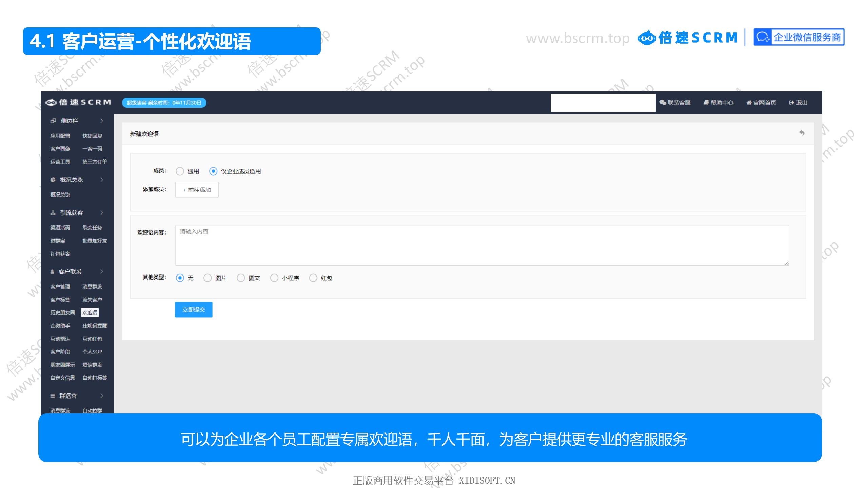
Task: Open 短信群发 menu item
Action: tap(92, 365)
